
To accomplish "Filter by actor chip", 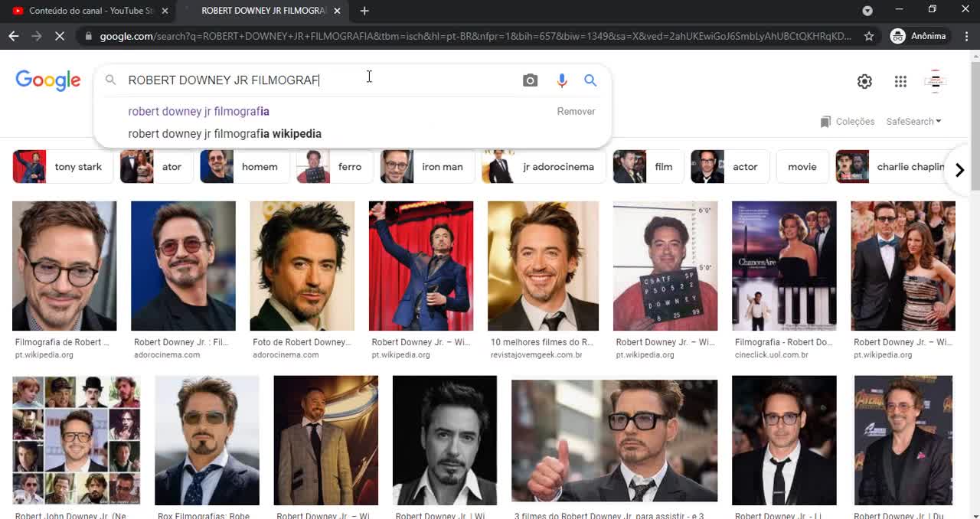I will (730, 167).
